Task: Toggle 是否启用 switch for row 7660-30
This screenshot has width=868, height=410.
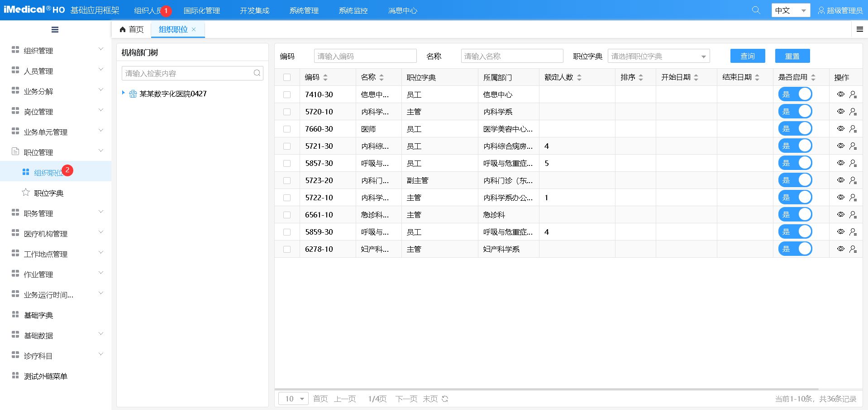Action: (795, 129)
